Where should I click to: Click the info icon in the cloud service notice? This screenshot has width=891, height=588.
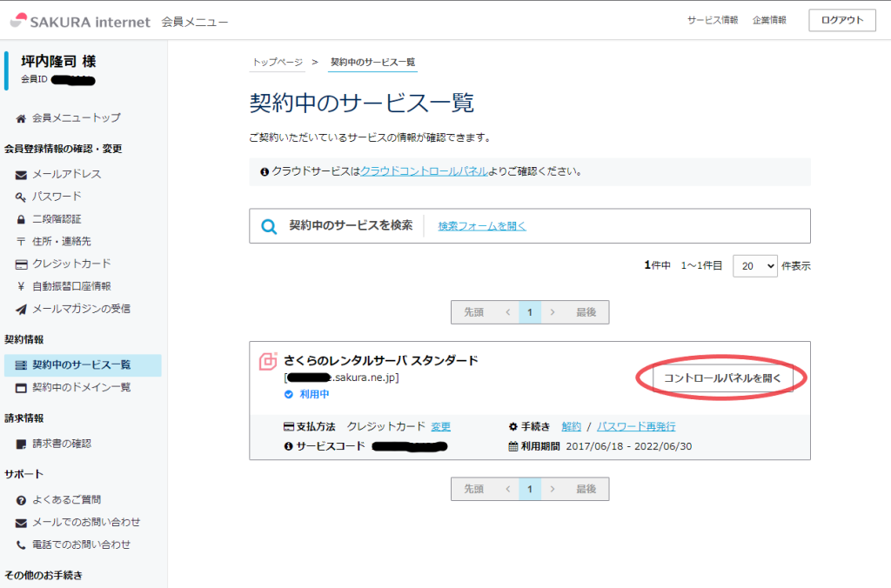click(265, 171)
